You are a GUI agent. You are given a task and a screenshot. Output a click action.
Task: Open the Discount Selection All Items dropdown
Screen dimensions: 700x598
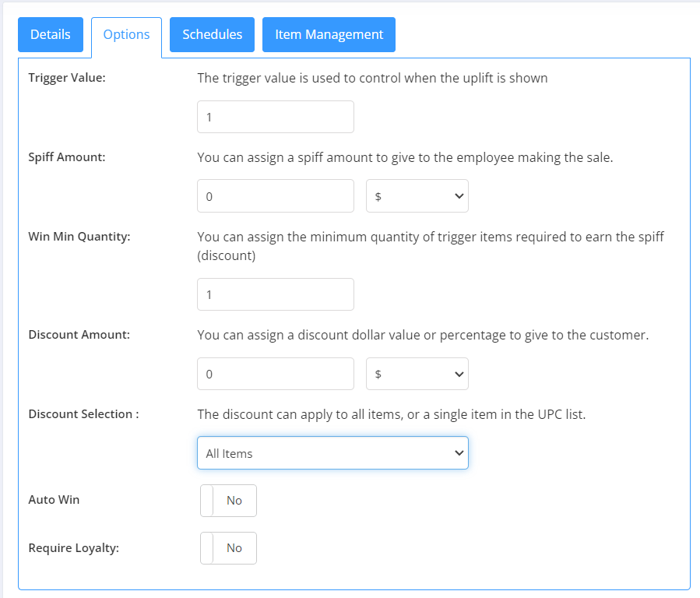332,453
